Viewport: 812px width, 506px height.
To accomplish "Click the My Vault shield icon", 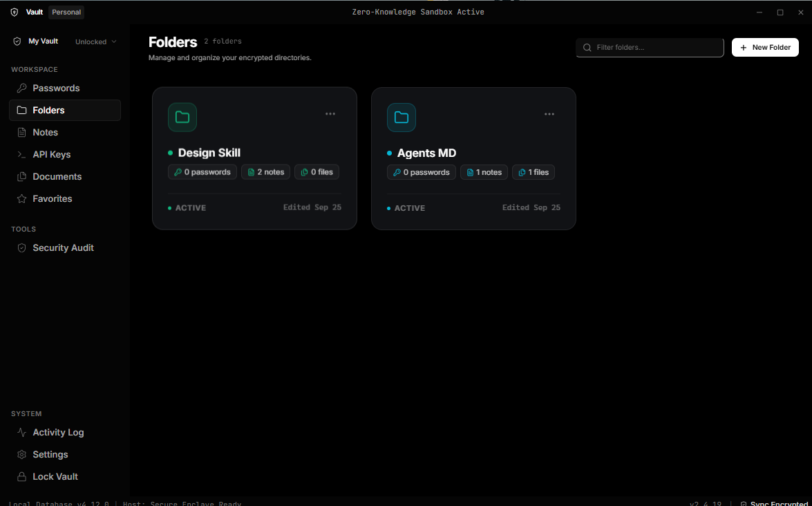I will point(17,41).
